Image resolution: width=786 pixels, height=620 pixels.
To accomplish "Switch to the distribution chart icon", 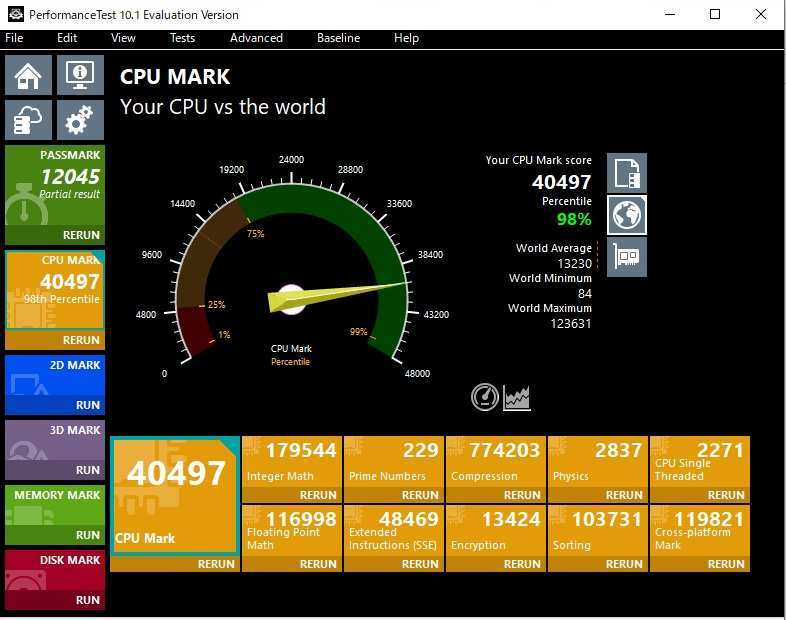I will point(516,397).
